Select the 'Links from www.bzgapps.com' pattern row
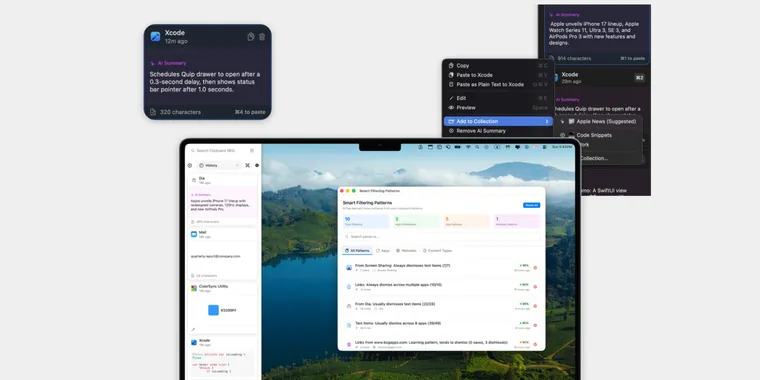The image size is (760, 380). (x=441, y=344)
